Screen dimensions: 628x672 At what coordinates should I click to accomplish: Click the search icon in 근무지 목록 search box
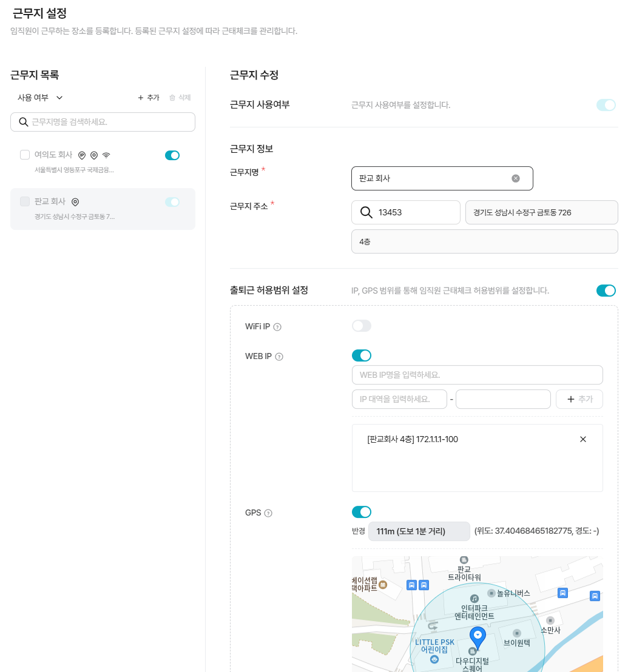coord(24,122)
